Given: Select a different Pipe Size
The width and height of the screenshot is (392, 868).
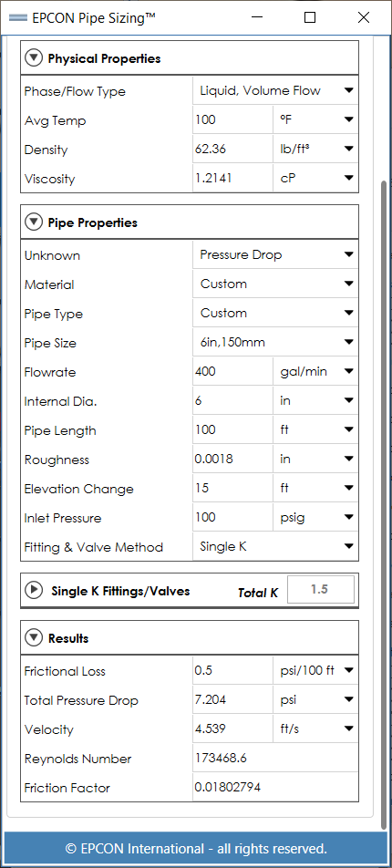Looking at the screenshot, I should click(275, 343).
